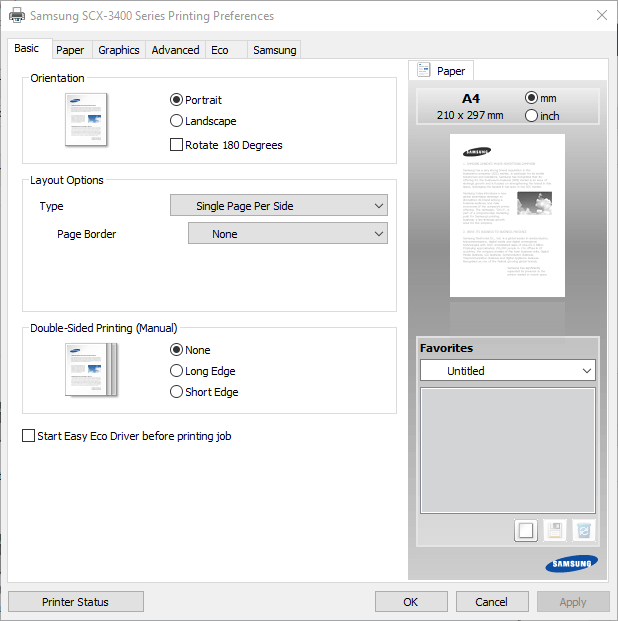Image resolution: width=618 pixels, height=621 pixels.
Task: Go to the Advanced tab
Action: pos(175,50)
